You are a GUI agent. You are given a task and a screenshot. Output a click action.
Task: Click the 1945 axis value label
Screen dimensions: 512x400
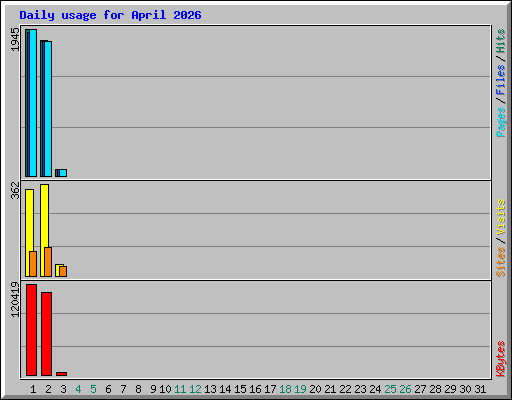(x=15, y=40)
